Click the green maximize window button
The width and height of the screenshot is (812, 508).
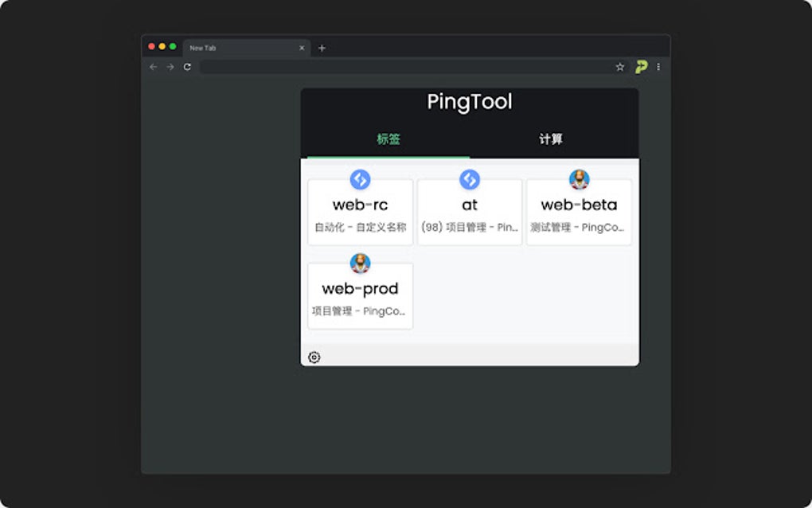click(173, 47)
